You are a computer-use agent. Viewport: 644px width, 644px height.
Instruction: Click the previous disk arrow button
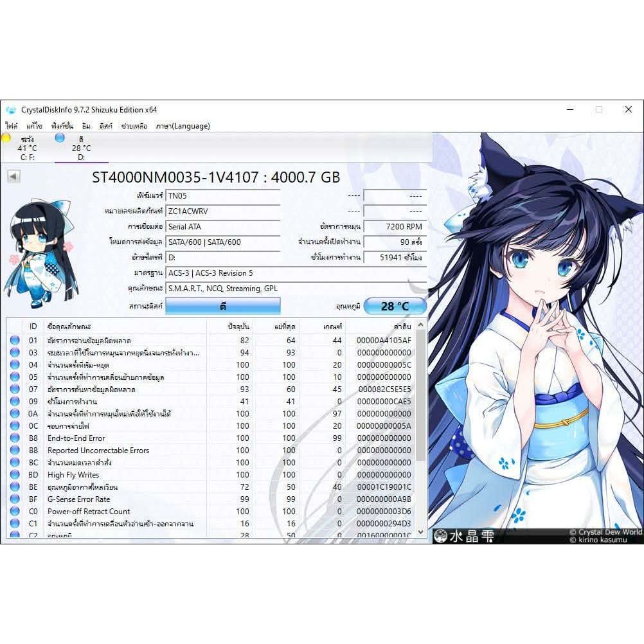[x=13, y=176]
